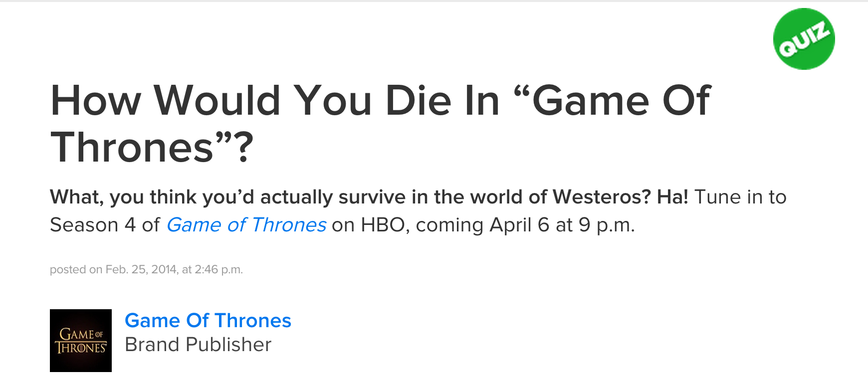Click the green QUIZ badge

[x=804, y=39]
